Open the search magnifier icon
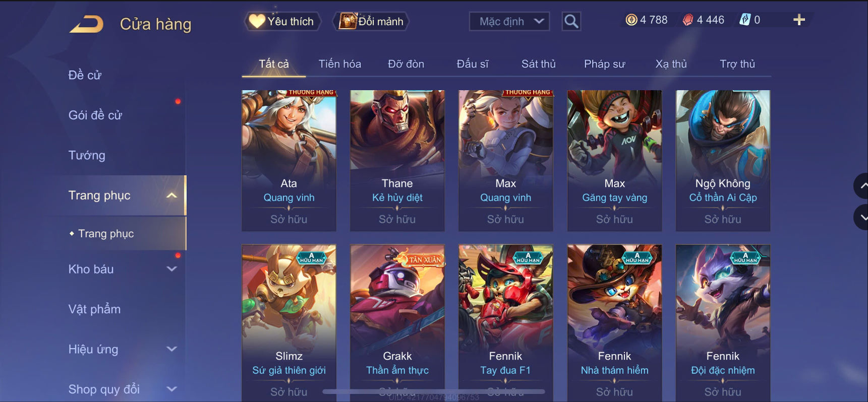The height and width of the screenshot is (402, 868). click(x=571, y=21)
